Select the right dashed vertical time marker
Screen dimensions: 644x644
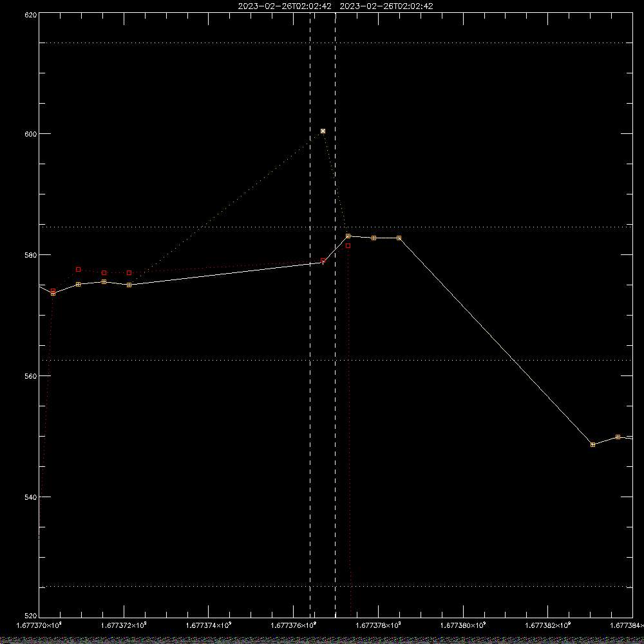pyautogui.click(x=335, y=314)
